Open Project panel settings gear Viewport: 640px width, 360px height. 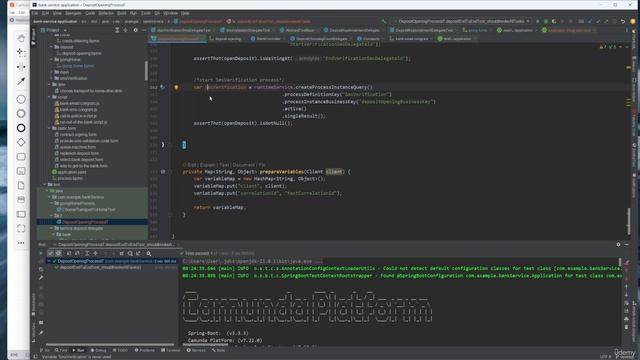tap(136, 30)
